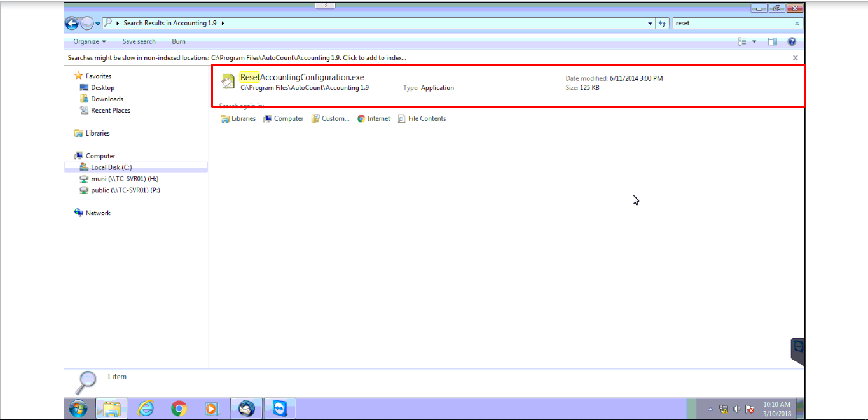
Task: Open Help with the blue question mark
Action: (x=792, y=41)
